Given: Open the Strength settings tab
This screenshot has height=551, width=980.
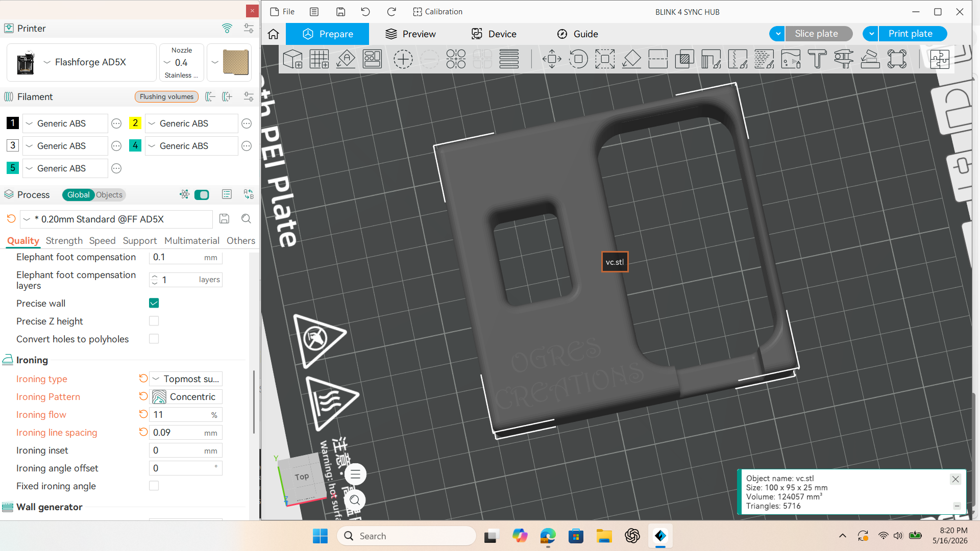Looking at the screenshot, I should (x=64, y=241).
